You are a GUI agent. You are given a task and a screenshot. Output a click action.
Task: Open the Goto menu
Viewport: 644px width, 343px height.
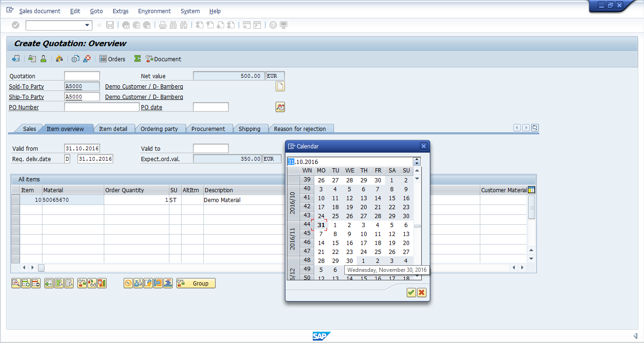(x=96, y=11)
